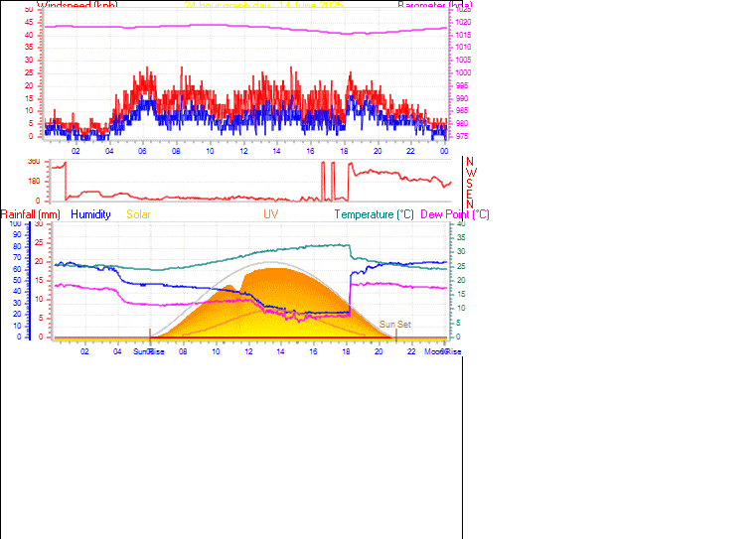This screenshot has width=756, height=539.
Task: Click the '1010' barometer axis value
Action: click(x=463, y=48)
